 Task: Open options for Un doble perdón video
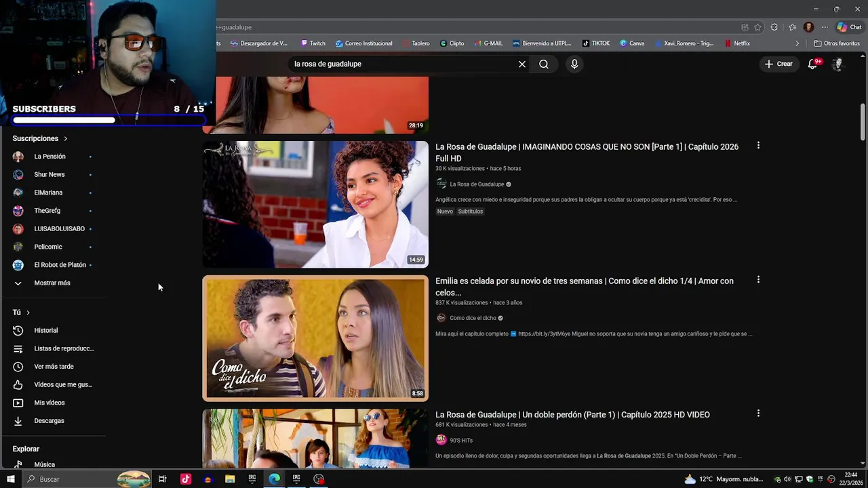click(758, 413)
